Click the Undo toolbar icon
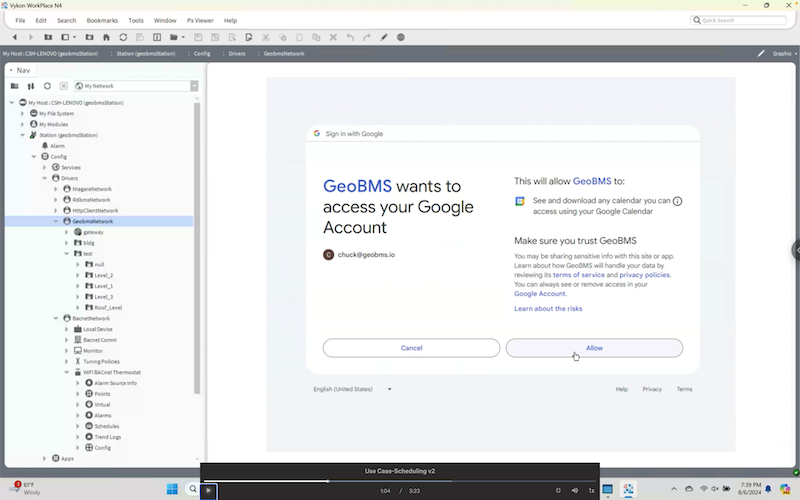 [350, 37]
